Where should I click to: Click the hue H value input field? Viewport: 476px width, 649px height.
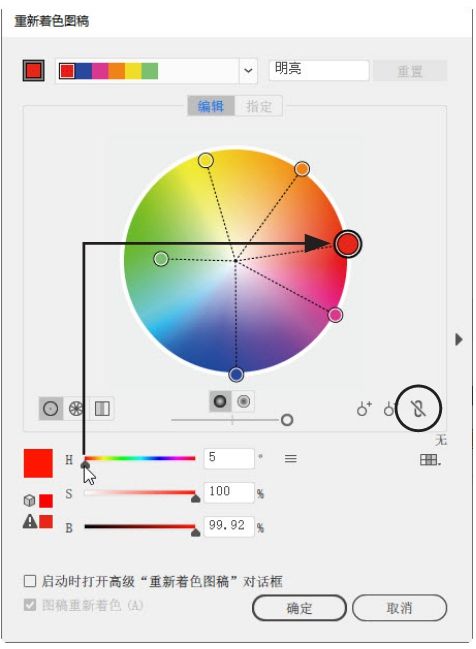tap(229, 458)
